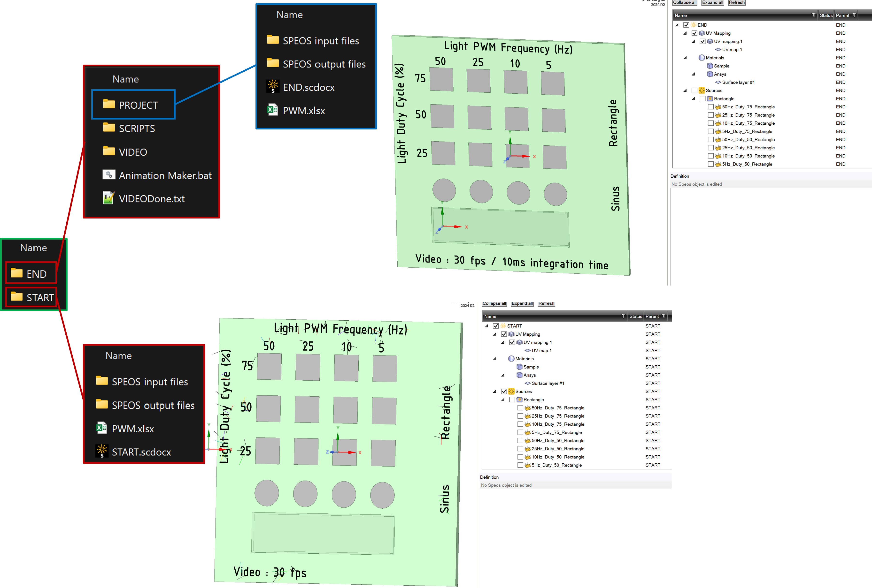Collapse Sources node in START tree
Image resolution: width=872 pixels, height=588 pixels.
point(495,392)
